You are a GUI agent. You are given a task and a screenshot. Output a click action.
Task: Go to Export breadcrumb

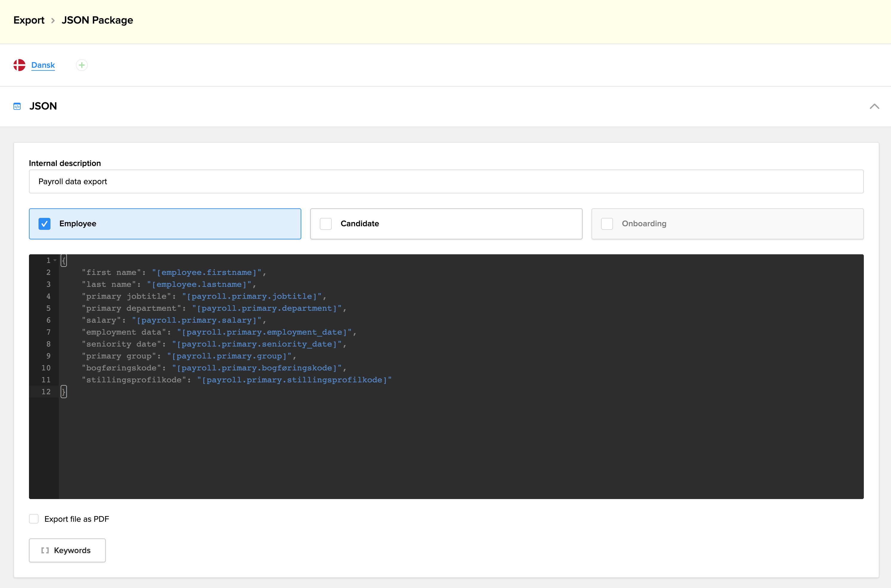coord(29,20)
